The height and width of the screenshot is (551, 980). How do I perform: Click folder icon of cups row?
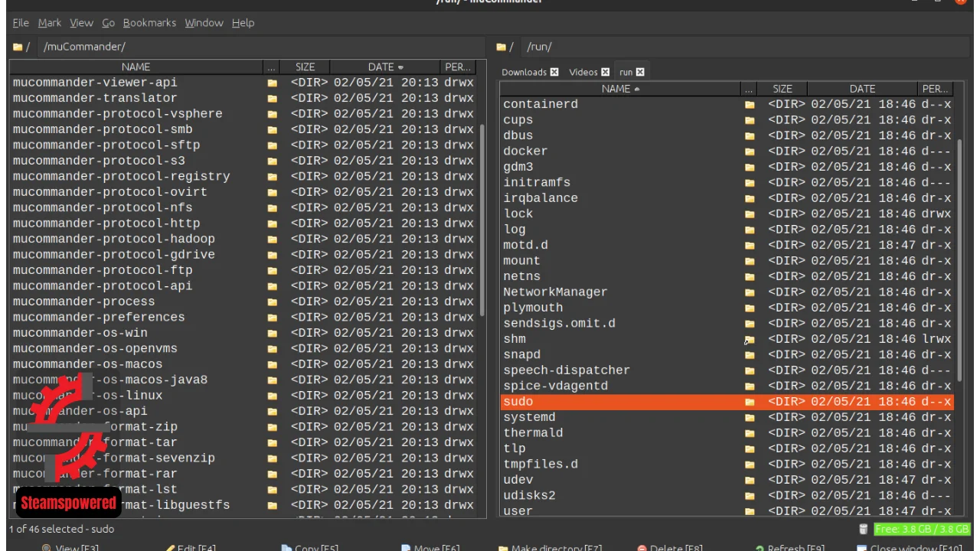[750, 120]
